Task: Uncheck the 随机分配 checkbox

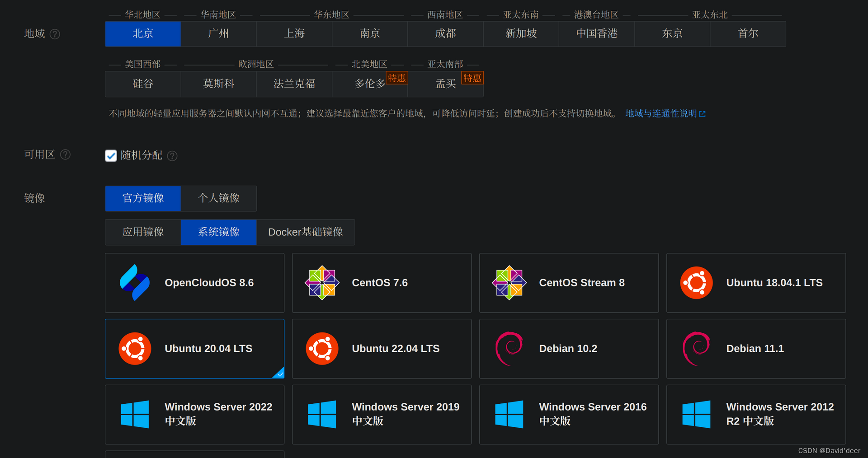Action: pos(111,156)
